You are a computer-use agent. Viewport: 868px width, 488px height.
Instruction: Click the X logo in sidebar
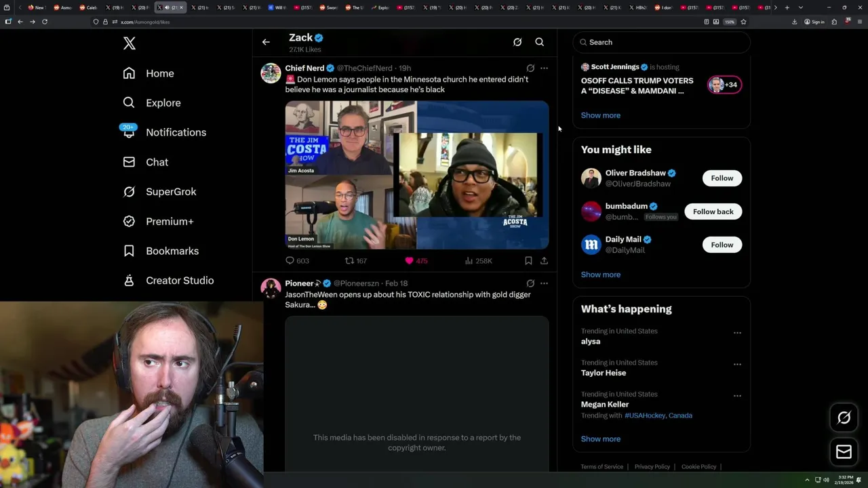pyautogui.click(x=130, y=43)
